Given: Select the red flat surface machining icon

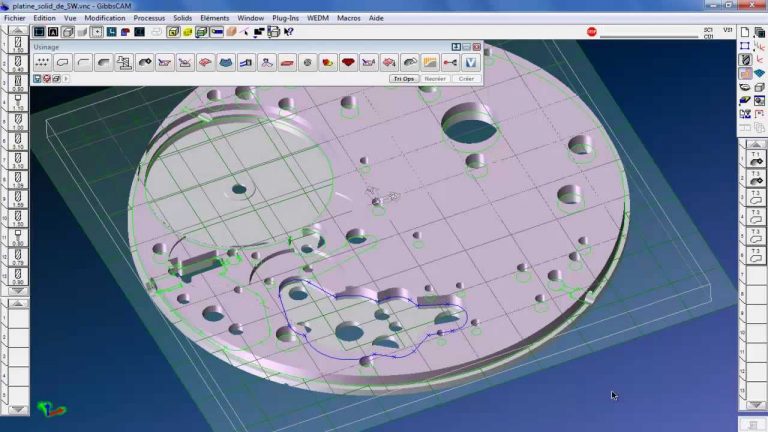Looking at the screenshot, I should (x=287, y=62).
